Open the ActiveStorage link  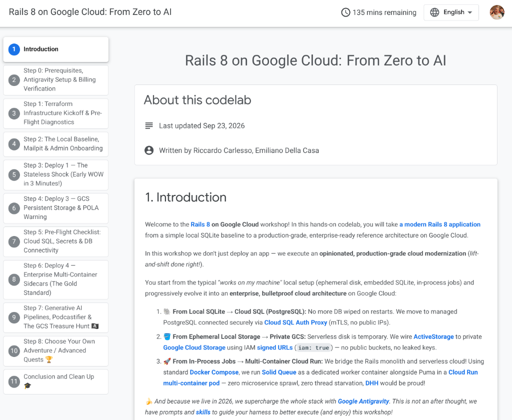(433, 336)
